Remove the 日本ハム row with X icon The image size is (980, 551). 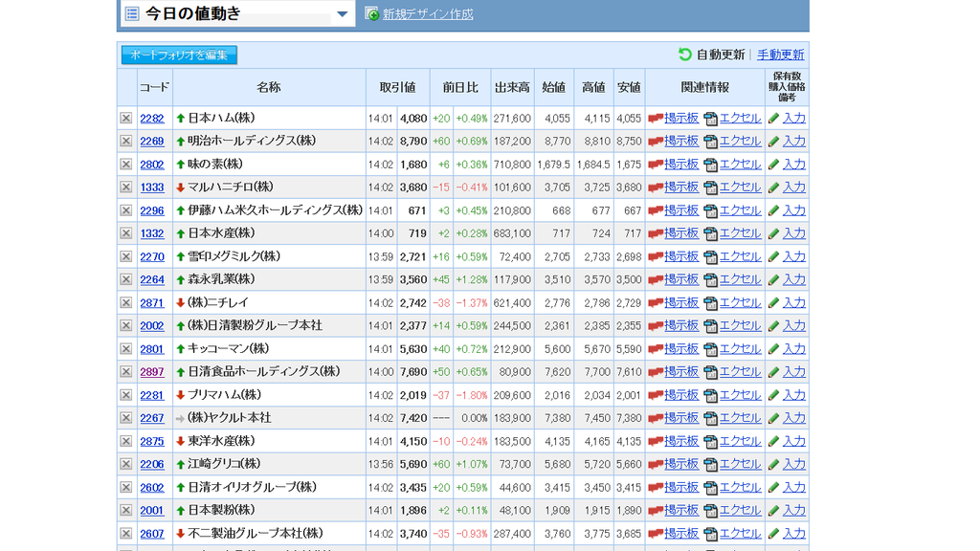click(126, 118)
